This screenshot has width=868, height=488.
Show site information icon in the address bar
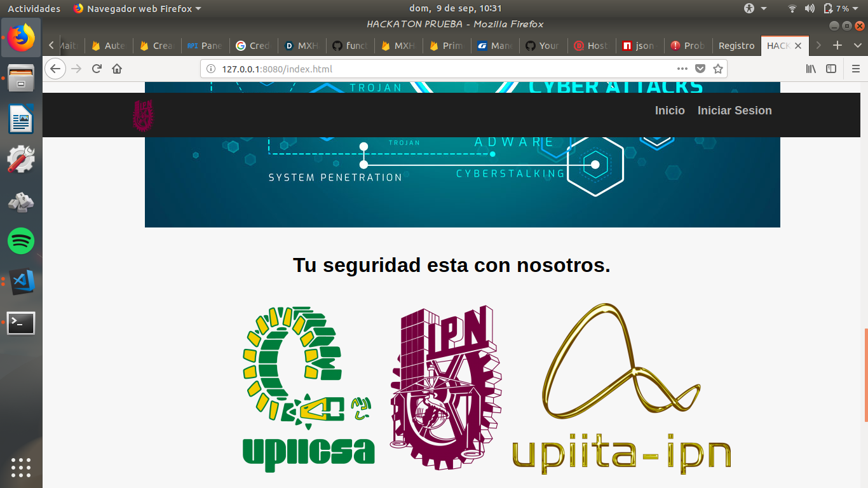click(212, 69)
